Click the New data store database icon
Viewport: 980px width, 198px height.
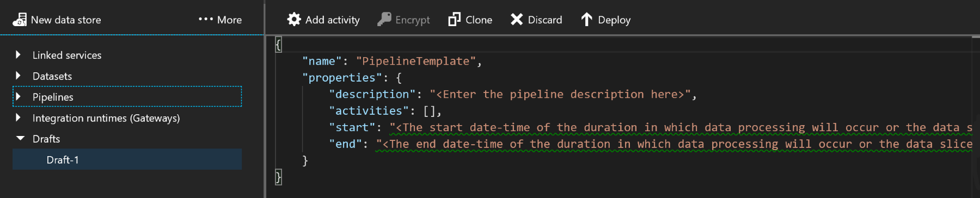point(20,20)
